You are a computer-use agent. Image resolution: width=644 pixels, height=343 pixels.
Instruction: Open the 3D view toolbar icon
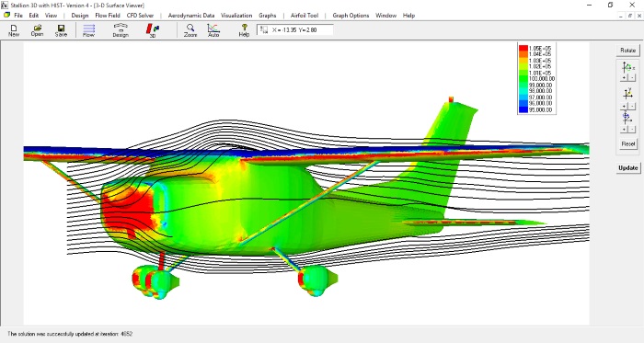(153, 30)
